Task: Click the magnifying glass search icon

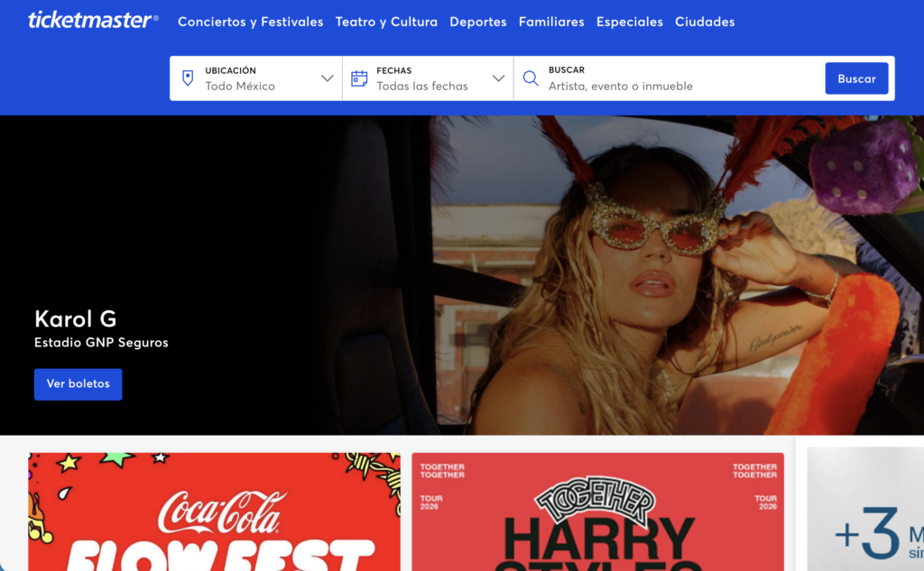Action: (531, 78)
